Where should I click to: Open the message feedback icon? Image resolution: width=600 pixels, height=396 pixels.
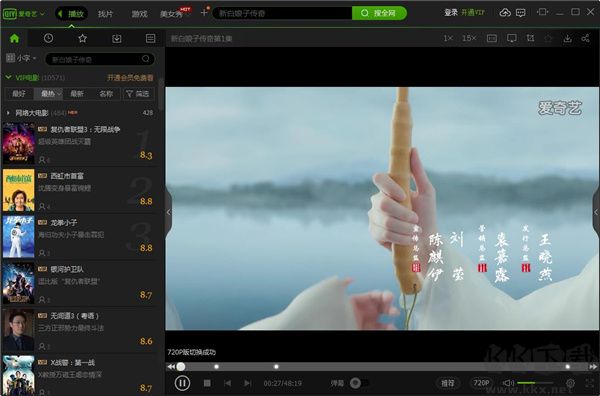click(521, 13)
